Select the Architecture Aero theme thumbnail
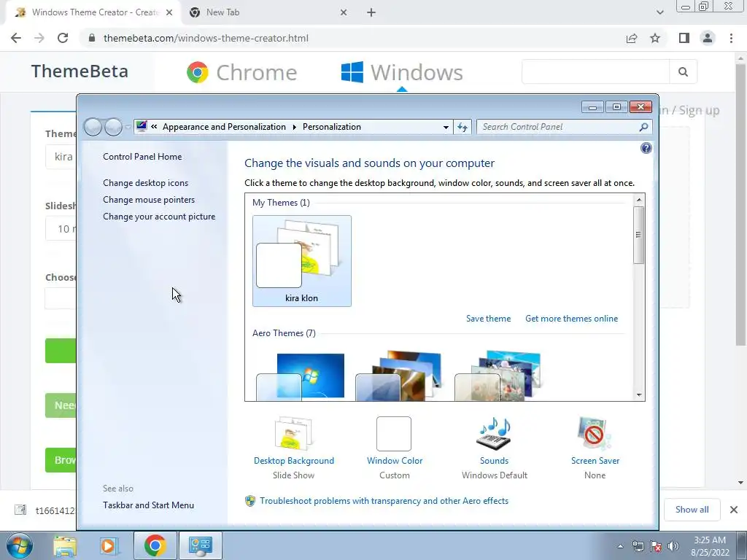The image size is (747, 560). point(400,376)
